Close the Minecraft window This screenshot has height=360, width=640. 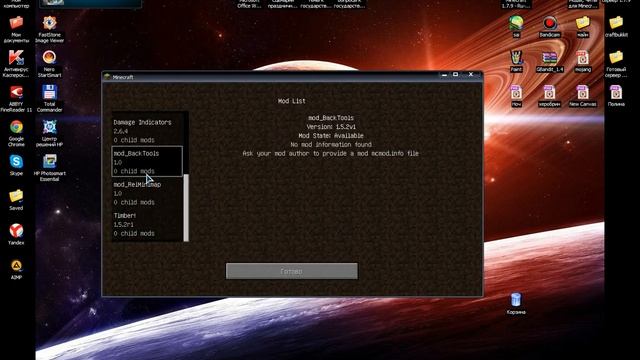point(471,74)
